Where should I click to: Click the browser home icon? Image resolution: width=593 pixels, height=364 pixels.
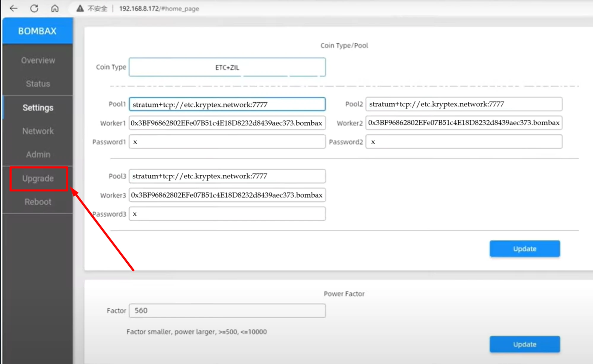pyautogui.click(x=55, y=8)
